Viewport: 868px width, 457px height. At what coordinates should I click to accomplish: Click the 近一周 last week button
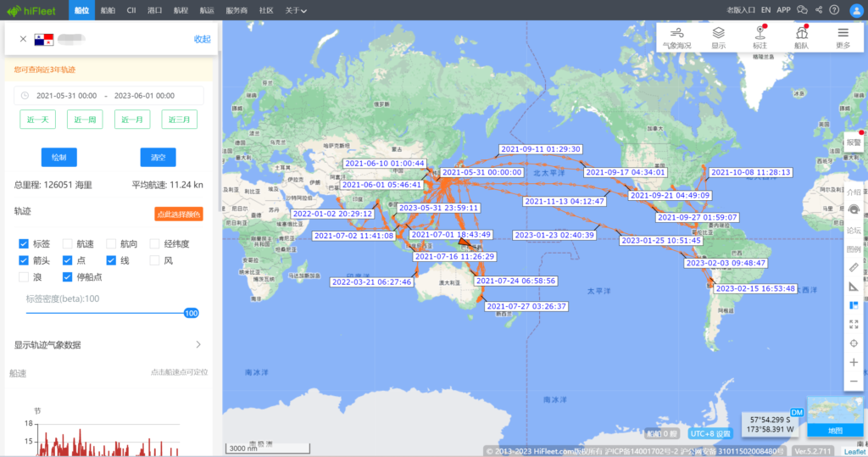coord(85,120)
